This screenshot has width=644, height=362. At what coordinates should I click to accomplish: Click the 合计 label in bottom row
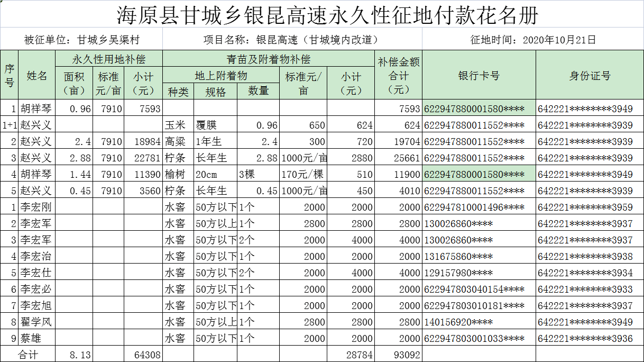pos(28,355)
